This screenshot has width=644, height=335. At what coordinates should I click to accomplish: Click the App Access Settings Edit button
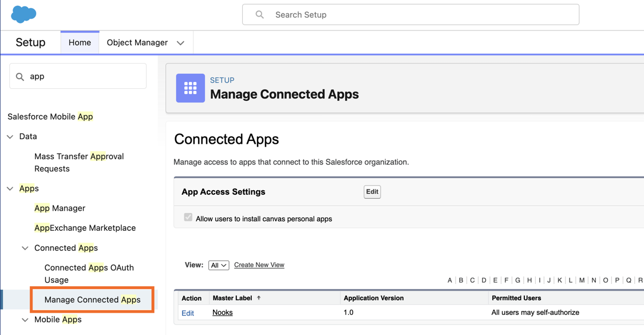pyautogui.click(x=372, y=191)
